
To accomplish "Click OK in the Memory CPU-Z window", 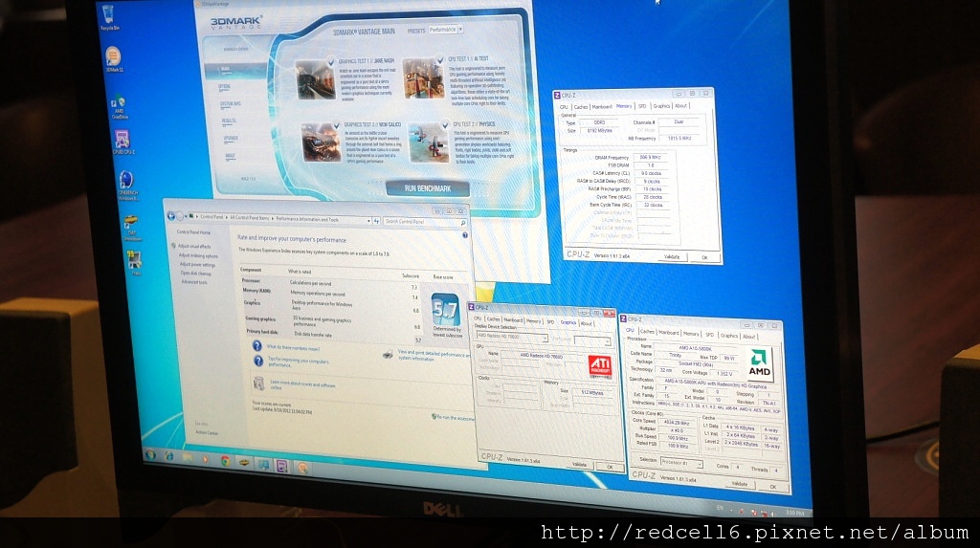I will click(705, 257).
